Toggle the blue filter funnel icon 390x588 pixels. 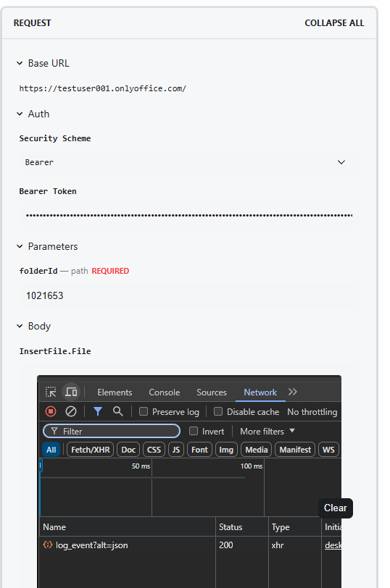98,411
